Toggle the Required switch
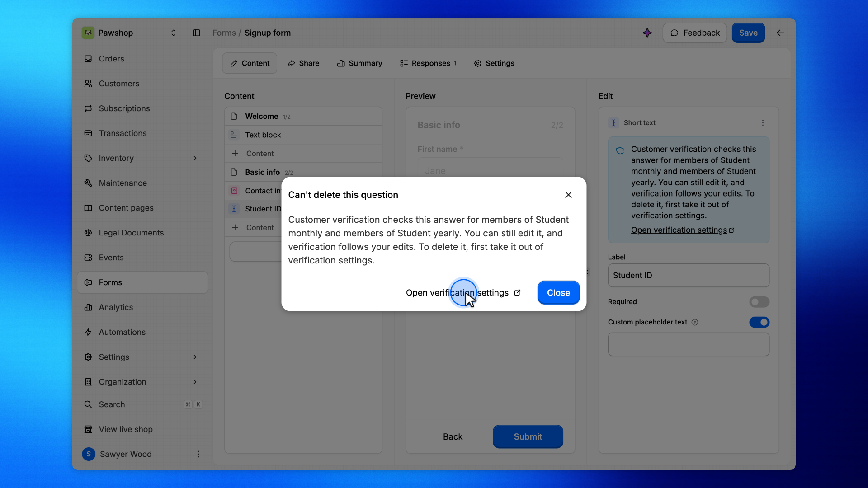This screenshot has height=488, width=868. [x=759, y=302]
